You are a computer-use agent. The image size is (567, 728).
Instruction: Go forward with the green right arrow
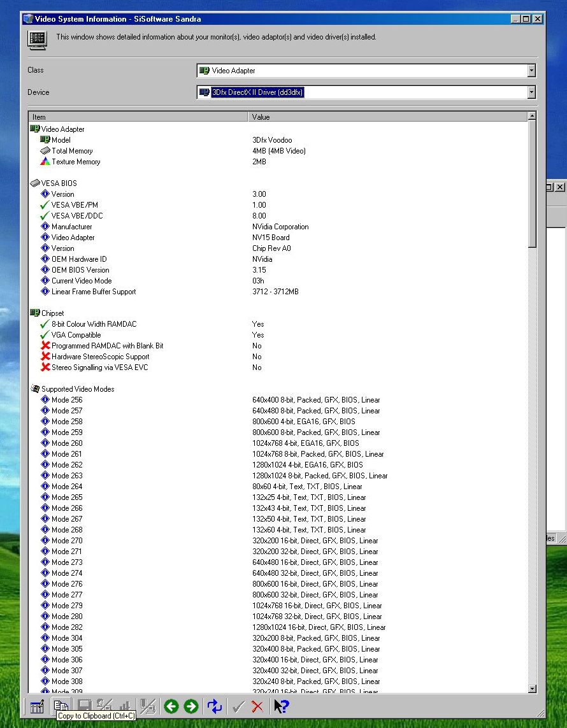point(191,706)
